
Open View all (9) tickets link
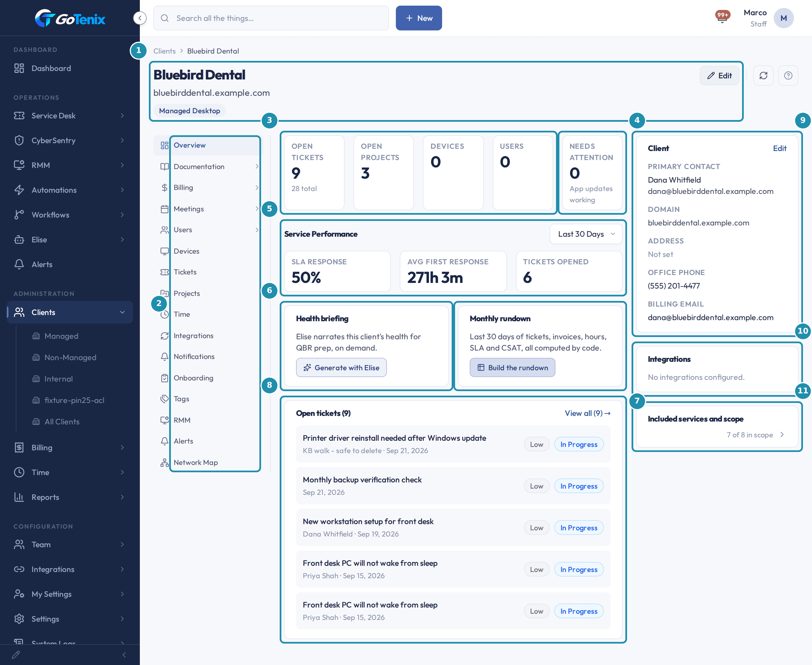pyautogui.click(x=588, y=413)
